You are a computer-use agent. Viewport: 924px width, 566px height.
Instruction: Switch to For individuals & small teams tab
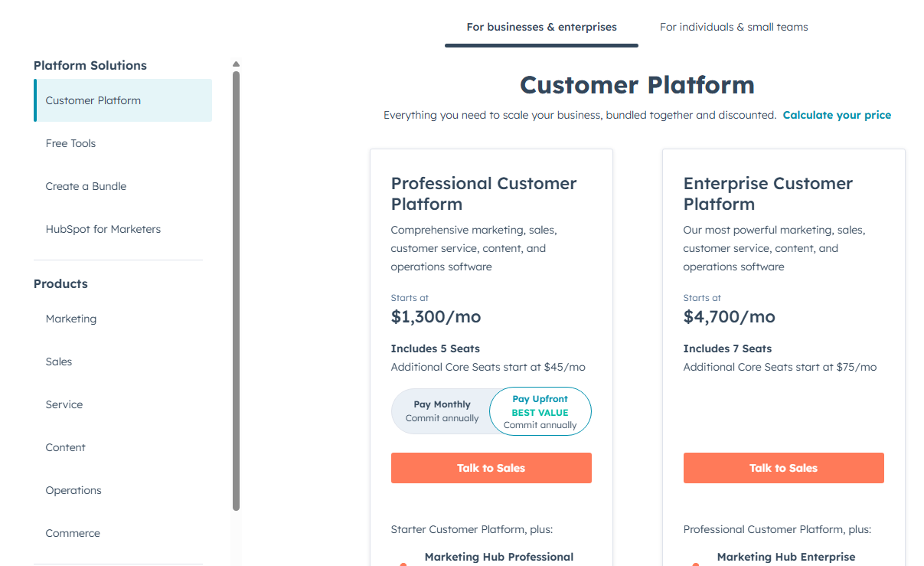point(733,28)
